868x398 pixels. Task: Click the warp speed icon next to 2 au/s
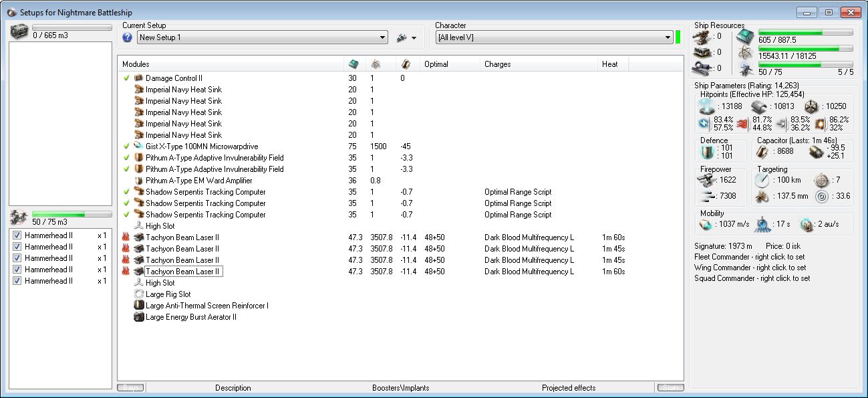[x=807, y=225]
